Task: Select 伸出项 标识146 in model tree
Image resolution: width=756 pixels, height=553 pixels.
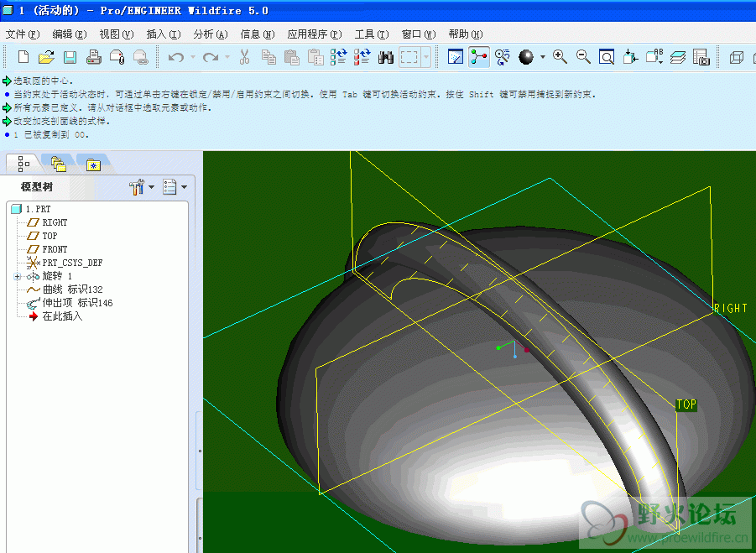Action: click(x=70, y=303)
